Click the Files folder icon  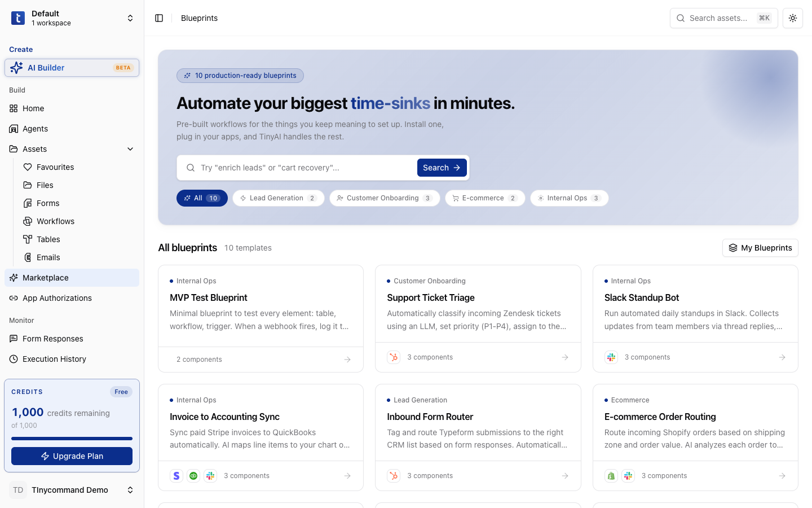point(28,185)
